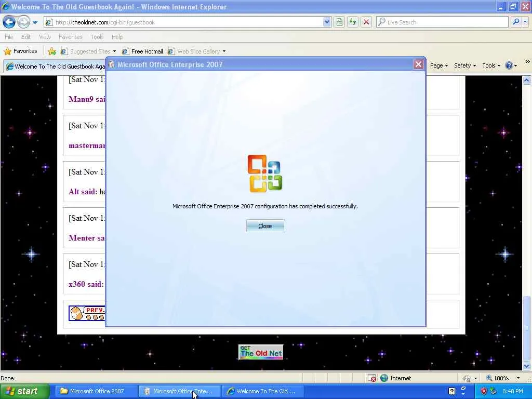Open the Safety command bar menu

point(465,65)
